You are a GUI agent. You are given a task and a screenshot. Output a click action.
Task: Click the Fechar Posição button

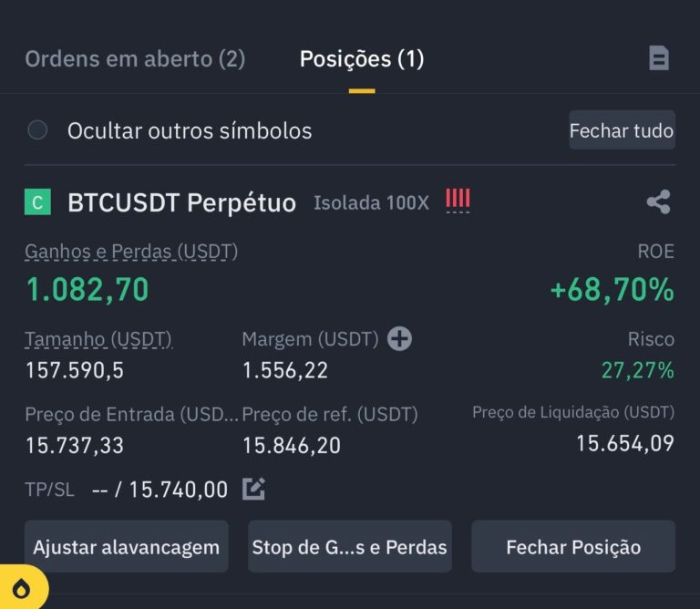pos(573,546)
